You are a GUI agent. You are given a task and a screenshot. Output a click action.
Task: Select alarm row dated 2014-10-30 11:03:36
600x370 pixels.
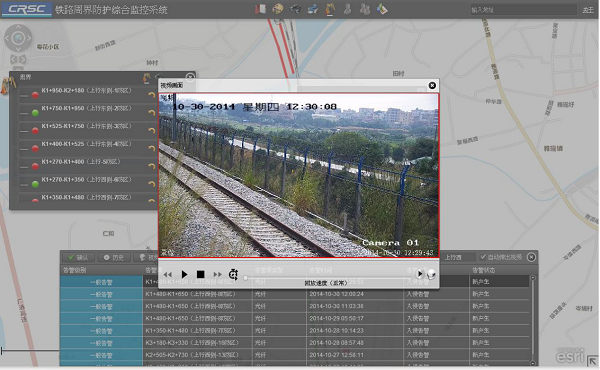295,306
